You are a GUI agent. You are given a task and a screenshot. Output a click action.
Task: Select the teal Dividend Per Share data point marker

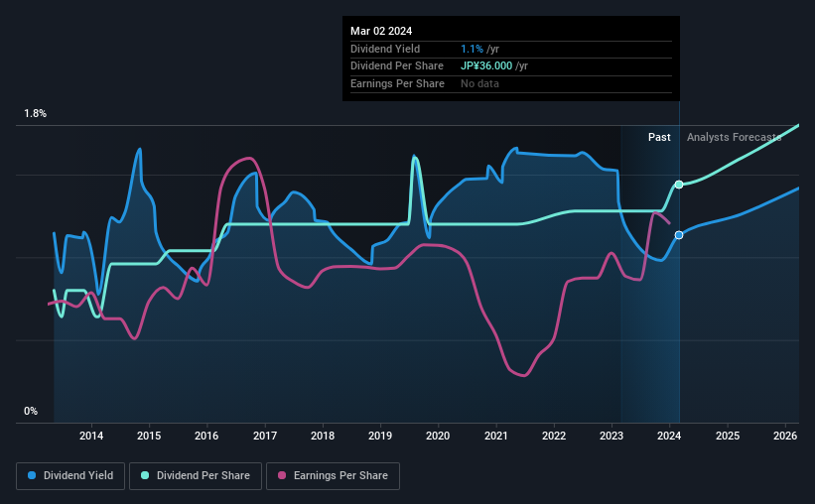pos(679,185)
